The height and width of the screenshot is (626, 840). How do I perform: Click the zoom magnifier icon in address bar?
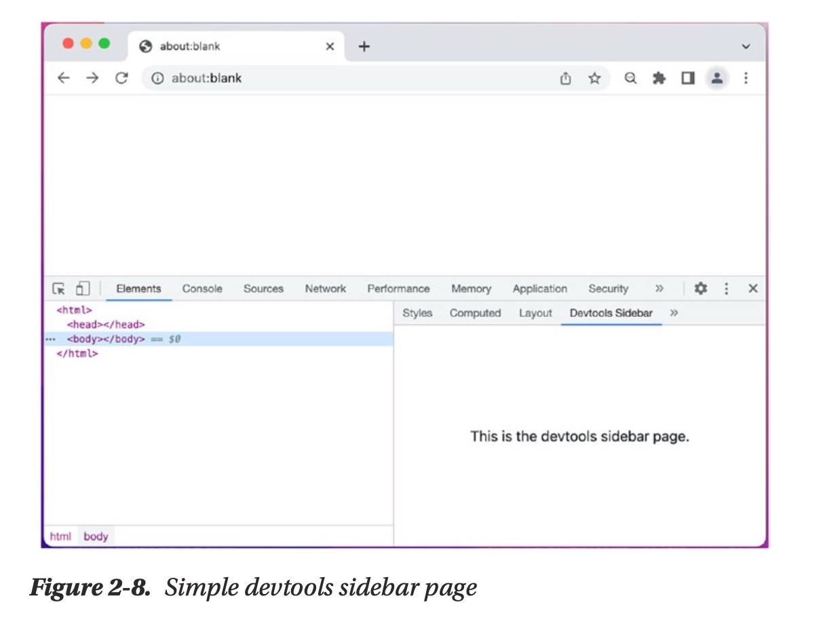(x=630, y=78)
